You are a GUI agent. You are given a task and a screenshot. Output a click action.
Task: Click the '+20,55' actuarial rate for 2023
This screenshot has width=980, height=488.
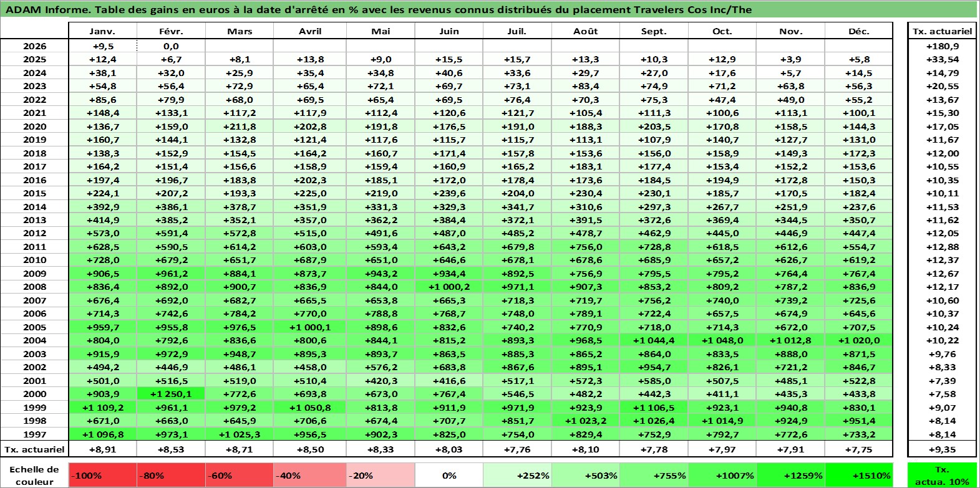point(942,86)
